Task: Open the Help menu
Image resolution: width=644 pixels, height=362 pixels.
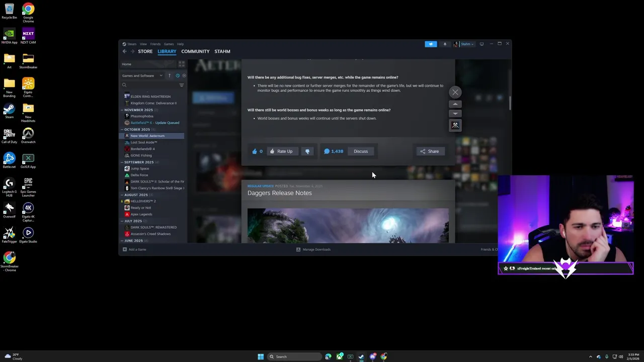Action: pyautogui.click(x=180, y=44)
